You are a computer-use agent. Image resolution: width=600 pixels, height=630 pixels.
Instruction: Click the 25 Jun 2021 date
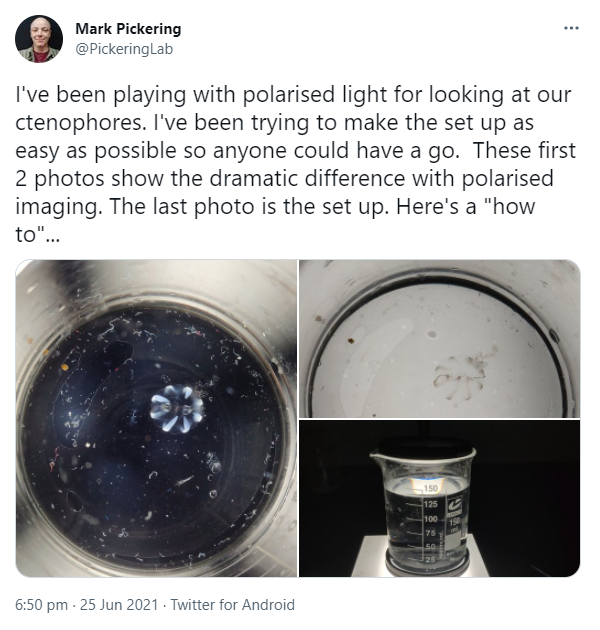119,604
